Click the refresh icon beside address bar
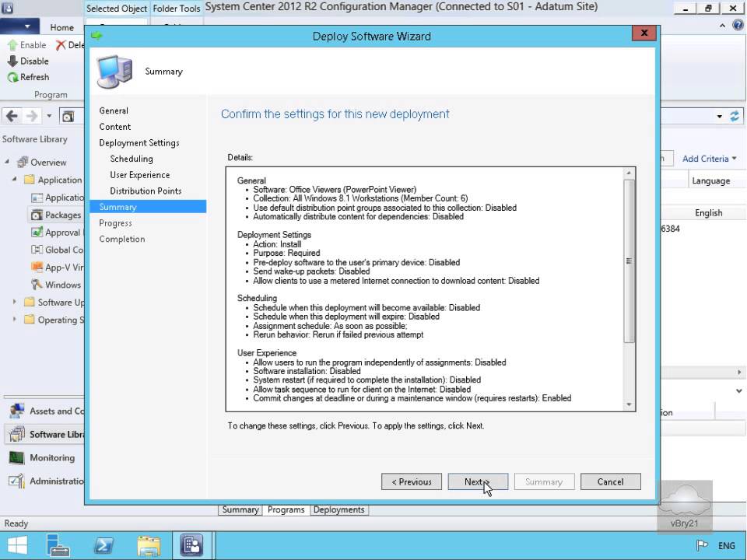Screen dimensions: 747x560 pyautogui.click(x=735, y=116)
